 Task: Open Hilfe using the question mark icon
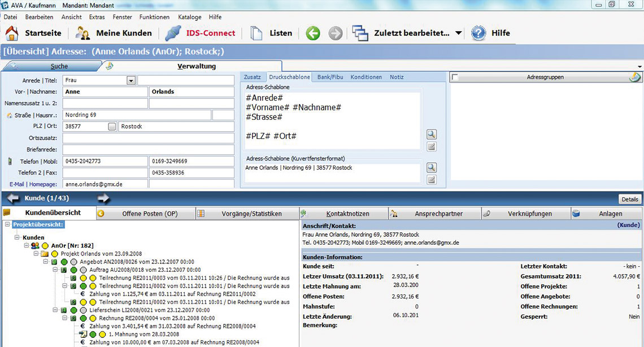click(478, 33)
